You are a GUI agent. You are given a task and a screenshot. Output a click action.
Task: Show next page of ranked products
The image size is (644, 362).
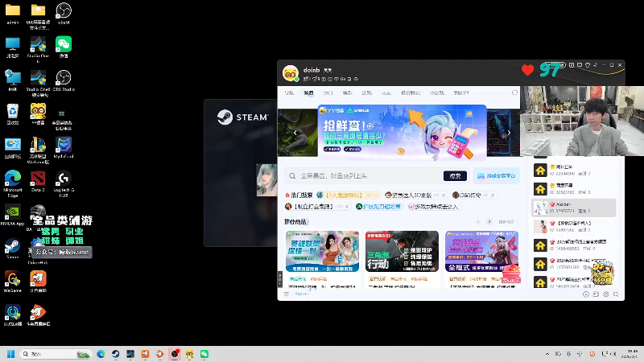tap(489, 222)
